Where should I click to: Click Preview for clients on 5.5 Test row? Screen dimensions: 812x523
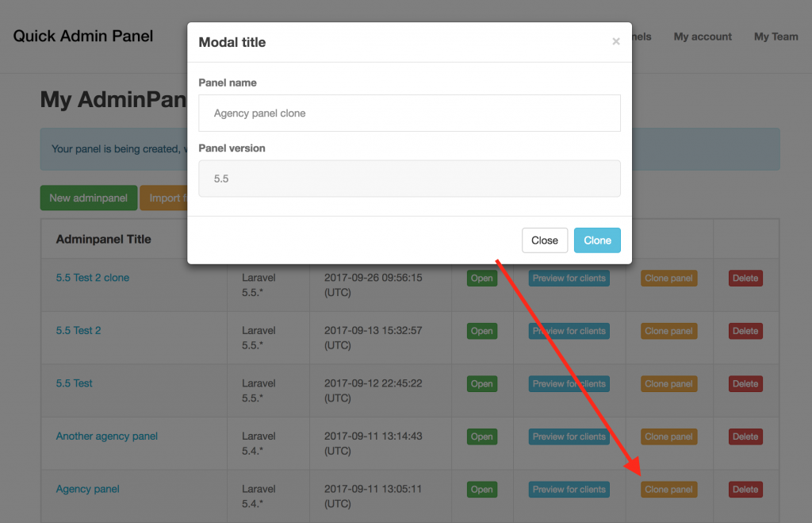[569, 384]
